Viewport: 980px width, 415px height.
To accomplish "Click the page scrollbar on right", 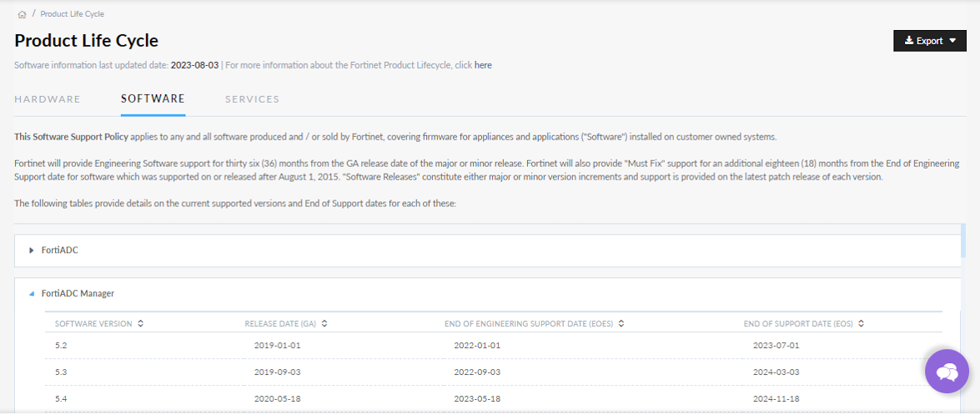I will (963, 240).
